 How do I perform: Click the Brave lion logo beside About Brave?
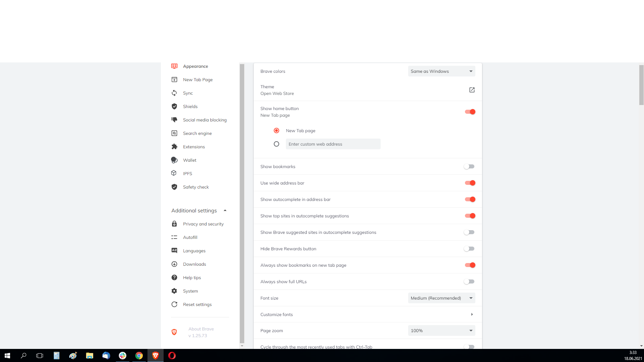point(174,332)
